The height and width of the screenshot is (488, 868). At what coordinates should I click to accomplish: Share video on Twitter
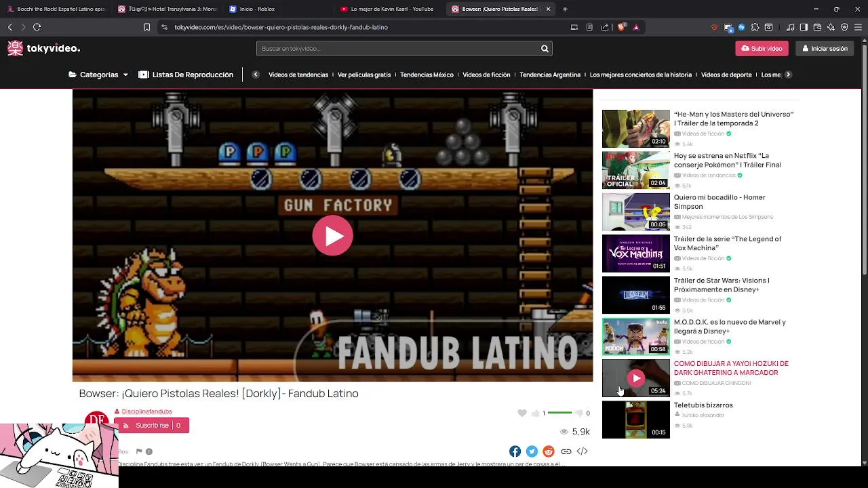pos(532,451)
